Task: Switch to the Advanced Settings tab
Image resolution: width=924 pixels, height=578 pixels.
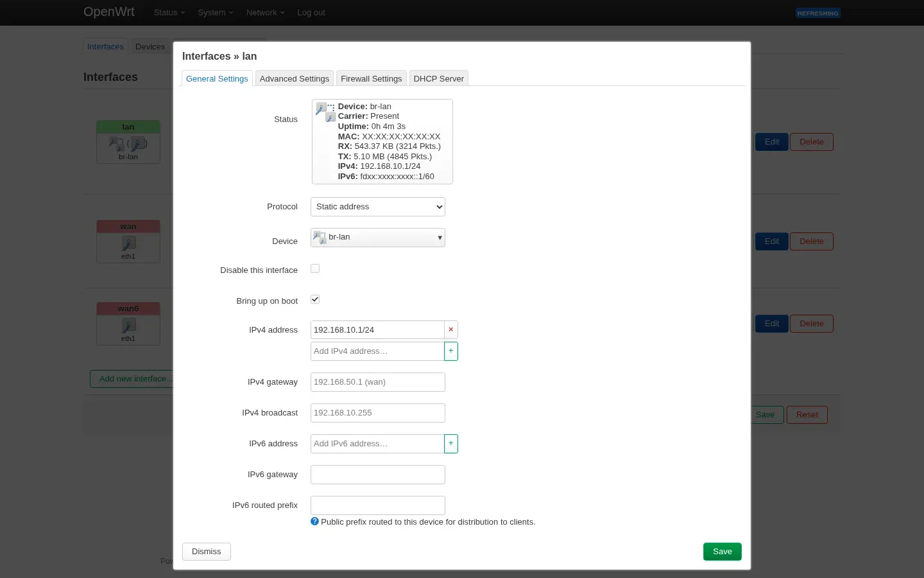Action: [x=295, y=78]
